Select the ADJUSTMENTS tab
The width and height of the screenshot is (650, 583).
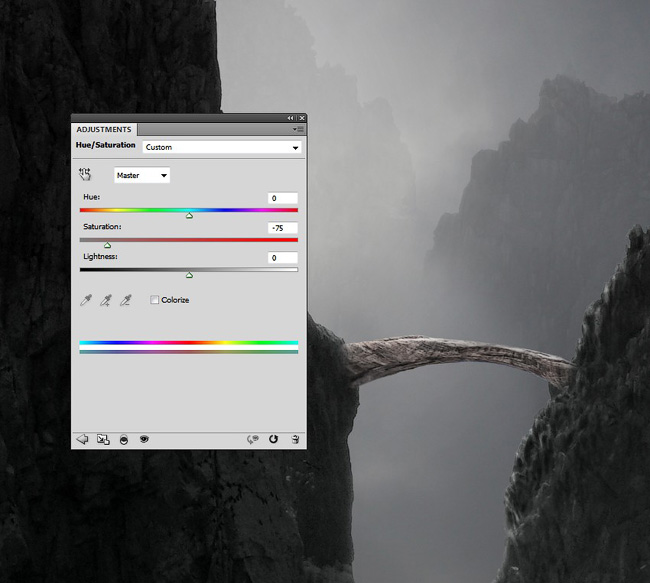[x=104, y=129]
